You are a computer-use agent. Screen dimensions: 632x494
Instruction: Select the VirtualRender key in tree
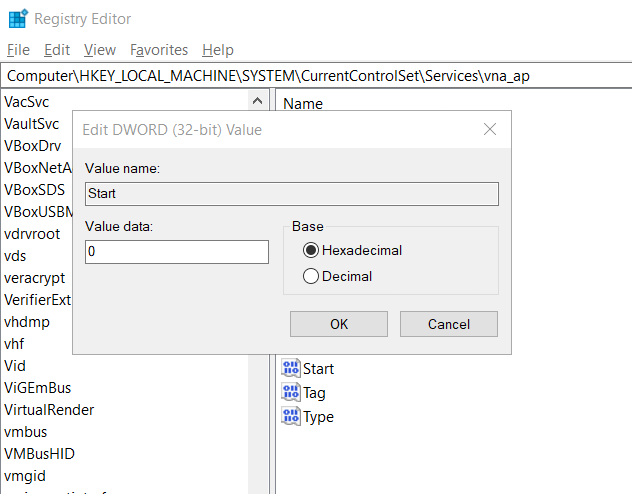49,410
